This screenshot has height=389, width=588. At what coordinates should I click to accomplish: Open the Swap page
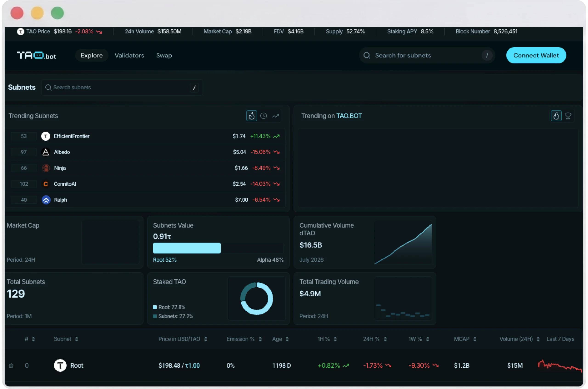click(x=164, y=55)
